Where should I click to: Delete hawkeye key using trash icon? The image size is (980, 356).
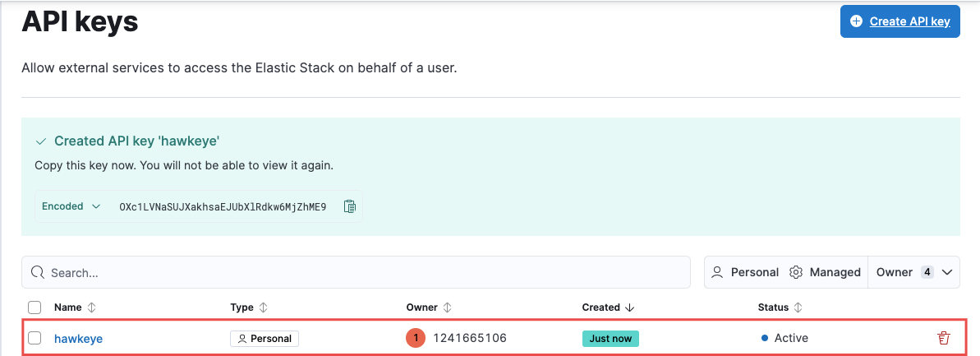[943, 339]
